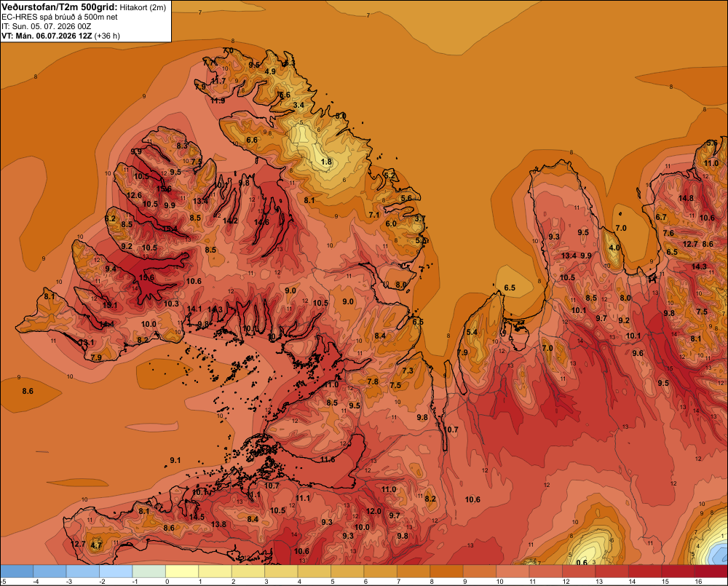The width and height of the screenshot is (728, 586).
Task: Click the 4.9 temperature value
Action: coord(270,71)
